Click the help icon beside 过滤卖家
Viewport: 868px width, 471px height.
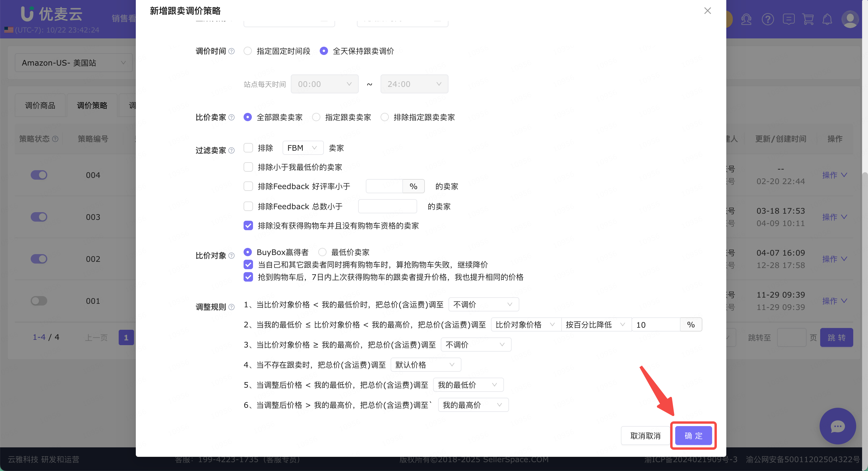tap(231, 150)
